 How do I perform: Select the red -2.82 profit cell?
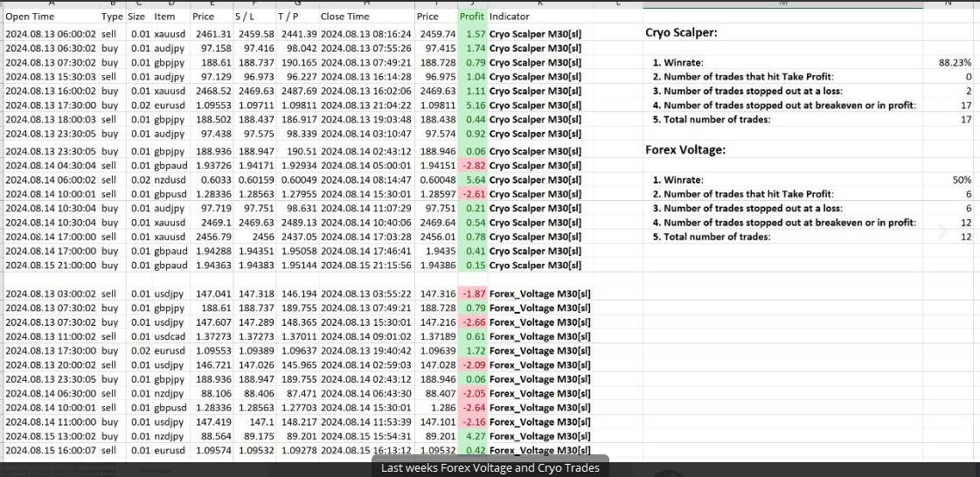pyautogui.click(x=472, y=165)
